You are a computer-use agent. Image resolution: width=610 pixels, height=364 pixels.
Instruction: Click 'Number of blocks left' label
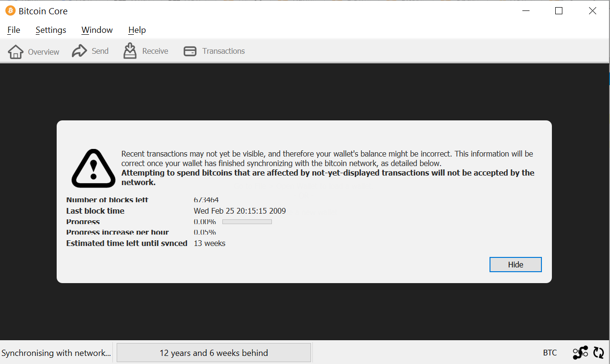coord(107,200)
